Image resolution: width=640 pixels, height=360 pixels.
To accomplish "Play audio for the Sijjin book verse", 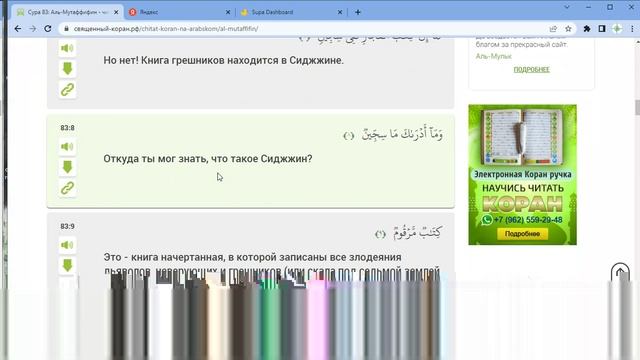I will (67, 48).
